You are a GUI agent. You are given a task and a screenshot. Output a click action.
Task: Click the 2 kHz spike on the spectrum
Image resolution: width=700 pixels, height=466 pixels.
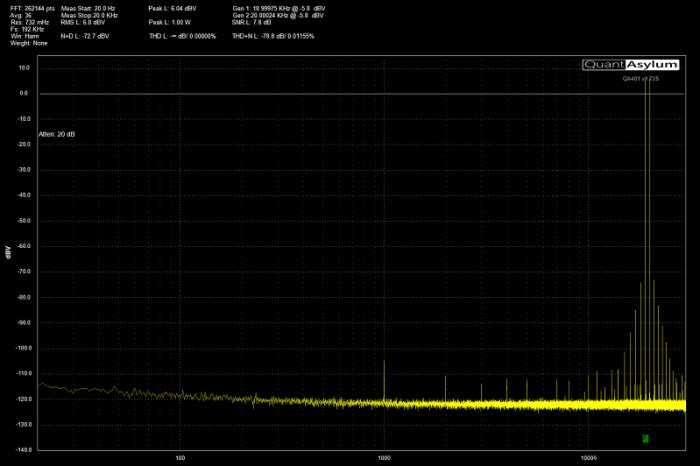[446, 388]
